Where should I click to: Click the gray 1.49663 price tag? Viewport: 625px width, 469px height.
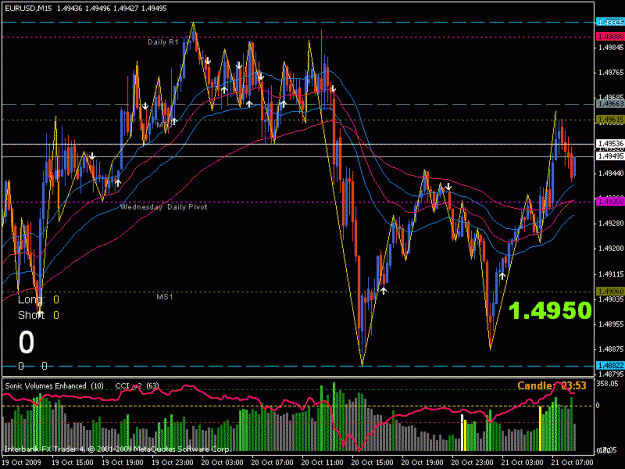610,104
